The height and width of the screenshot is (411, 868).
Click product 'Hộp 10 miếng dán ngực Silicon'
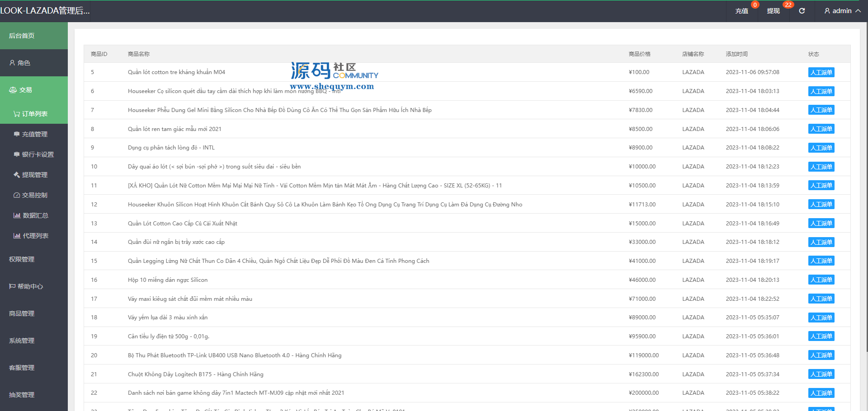(168, 280)
